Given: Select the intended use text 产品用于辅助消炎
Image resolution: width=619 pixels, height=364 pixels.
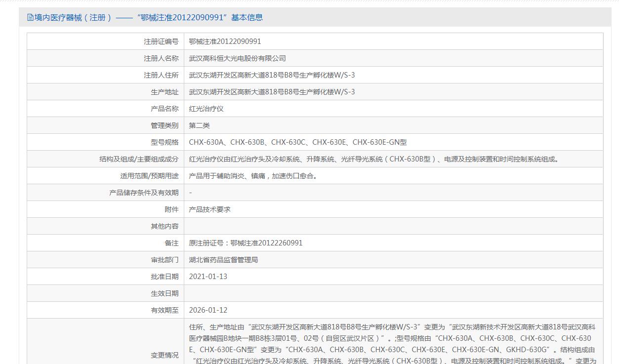Looking at the screenshot, I should [253, 176].
